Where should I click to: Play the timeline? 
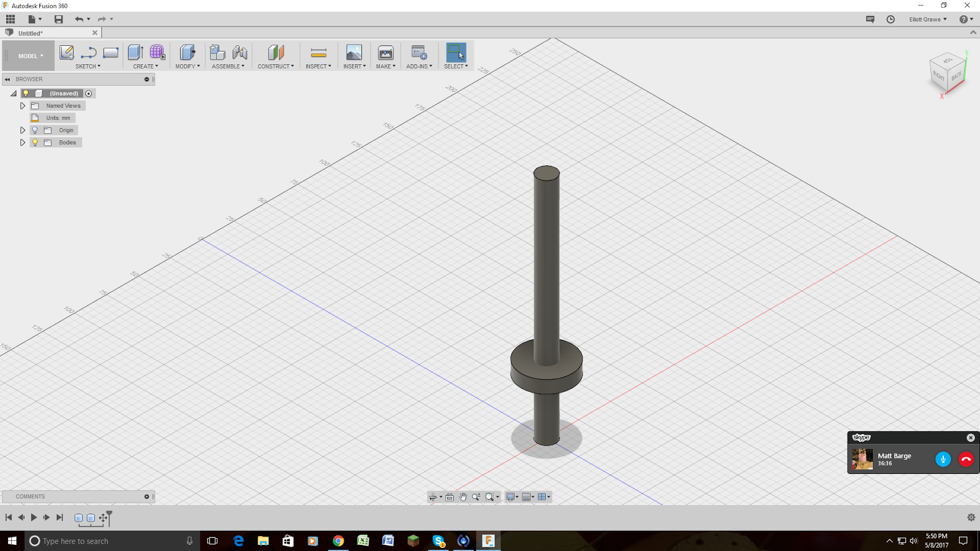tap(34, 517)
